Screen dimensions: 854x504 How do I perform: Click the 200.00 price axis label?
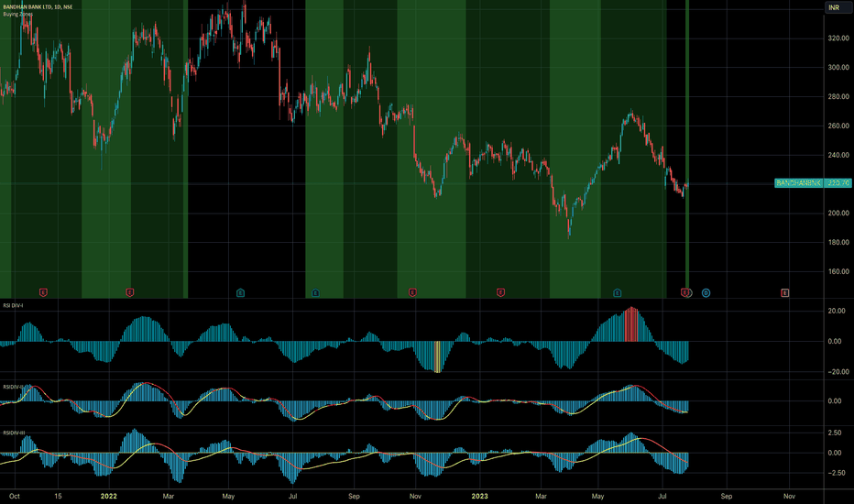point(838,213)
